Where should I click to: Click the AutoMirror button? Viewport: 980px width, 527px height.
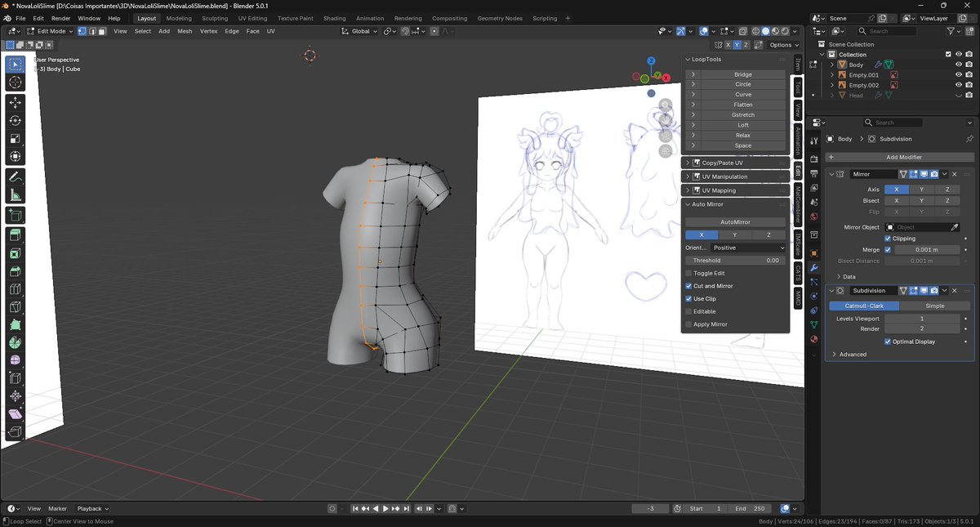tap(735, 222)
